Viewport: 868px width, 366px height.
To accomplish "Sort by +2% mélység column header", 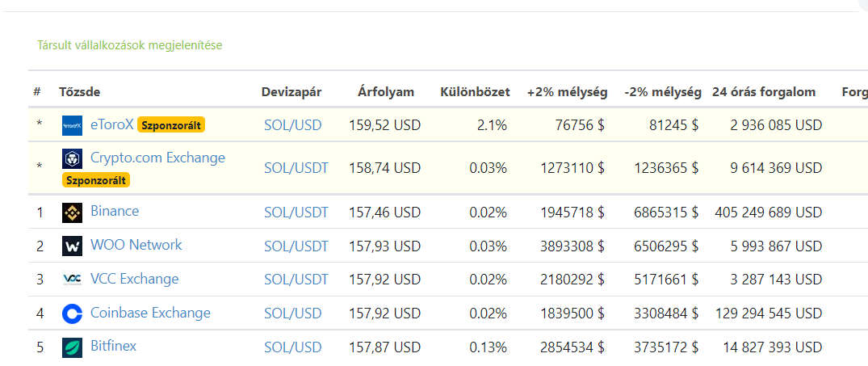I will coord(567,92).
